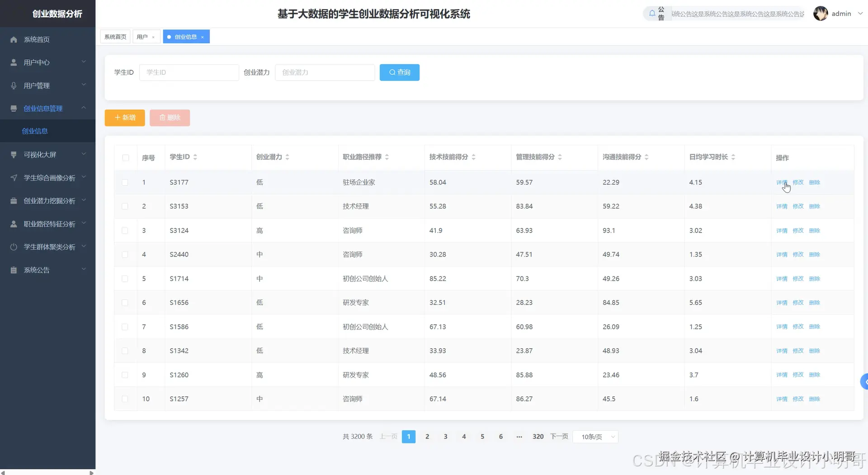Open the 系统公告 document icon
The height and width of the screenshot is (475, 868).
14,270
